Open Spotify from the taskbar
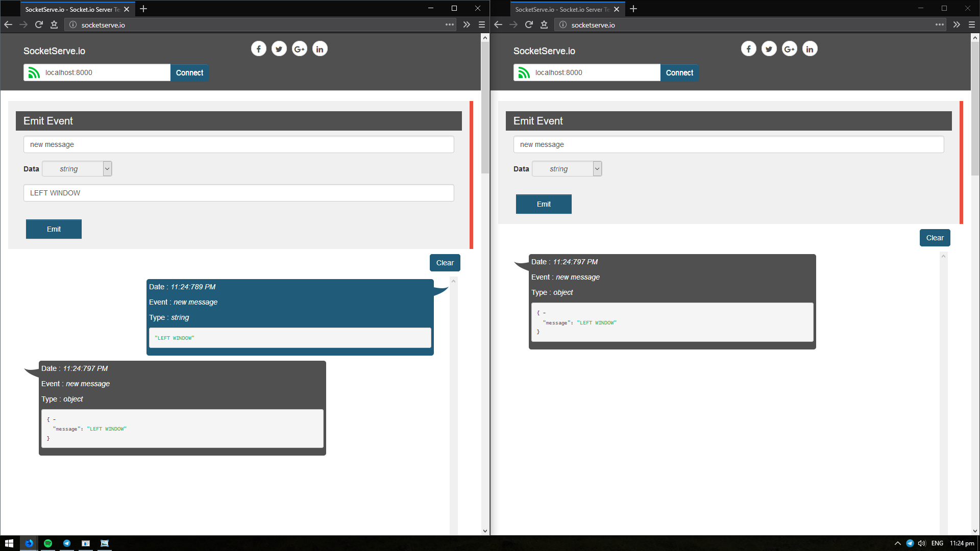Image resolution: width=980 pixels, height=551 pixels. pos(48,543)
